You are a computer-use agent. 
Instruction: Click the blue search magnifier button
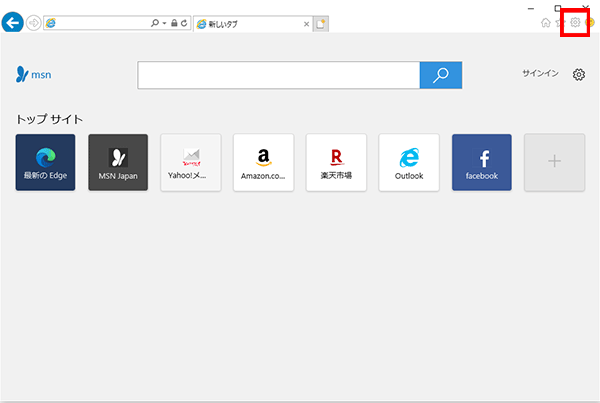(441, 75)
